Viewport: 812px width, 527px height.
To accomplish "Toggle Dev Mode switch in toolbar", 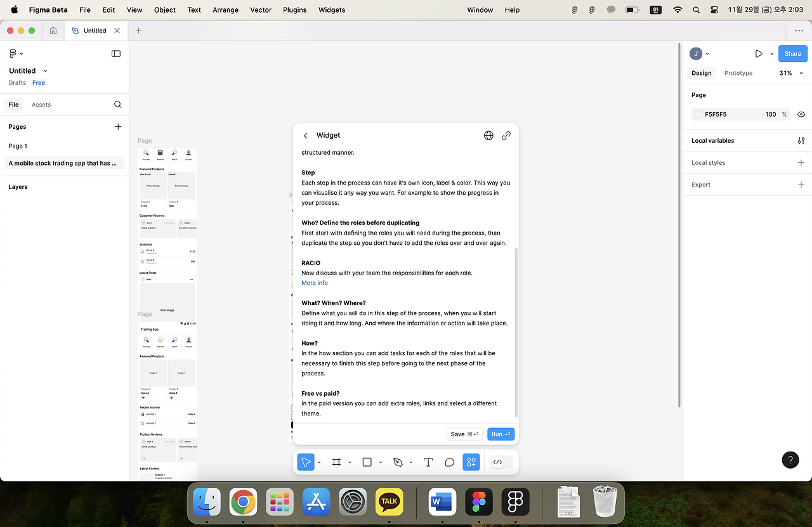I will click(x=502, y=462).
